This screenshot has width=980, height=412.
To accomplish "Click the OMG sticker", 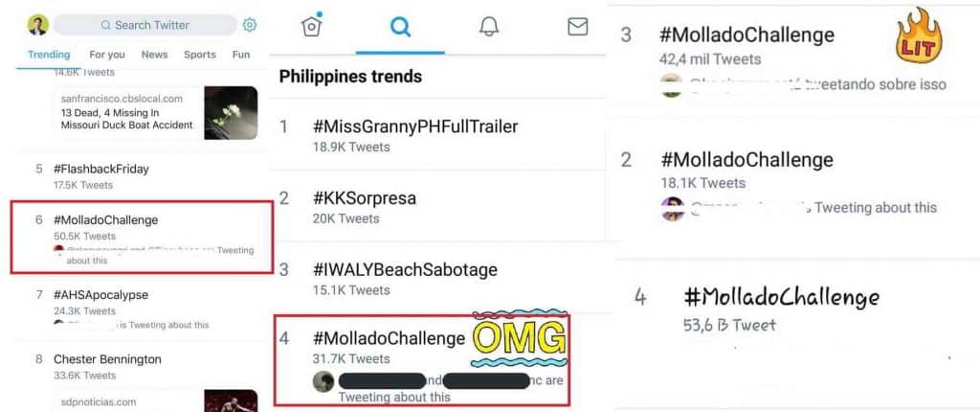I will tap(517, 337).
